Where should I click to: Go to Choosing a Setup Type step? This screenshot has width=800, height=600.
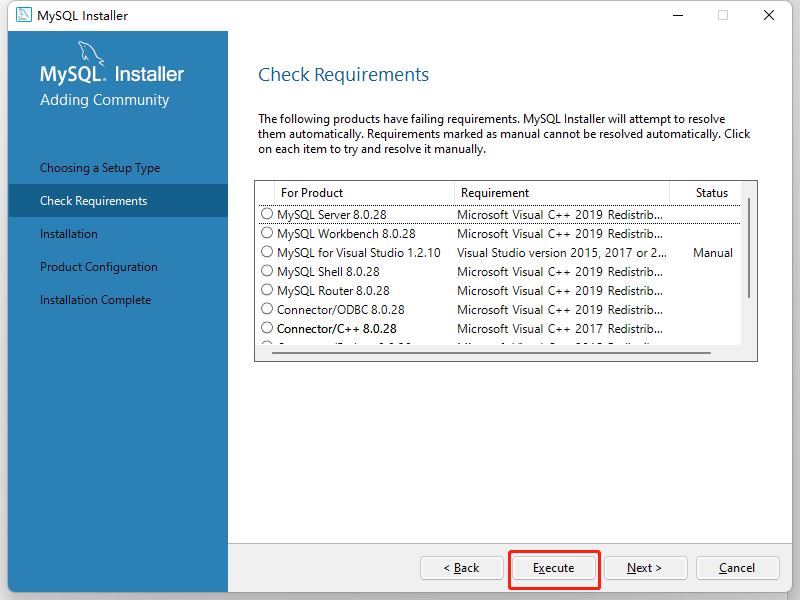(100, 168)
